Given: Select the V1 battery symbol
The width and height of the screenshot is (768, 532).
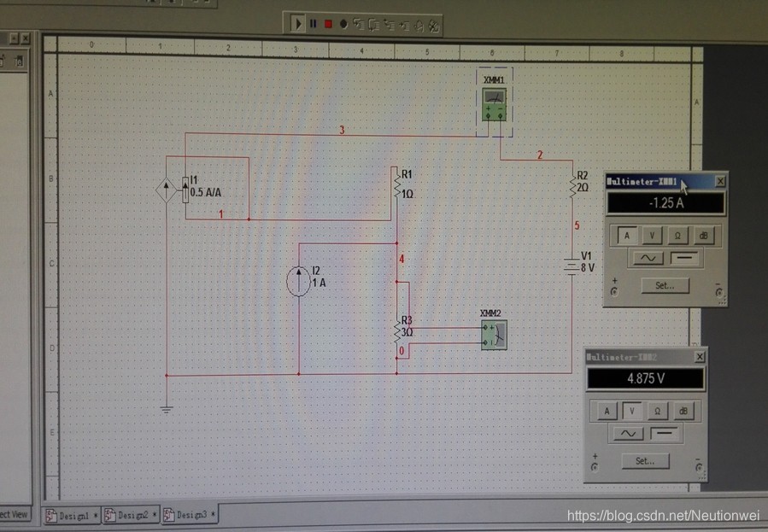Looking at the screenshot, I should click(x=572, y=266).
